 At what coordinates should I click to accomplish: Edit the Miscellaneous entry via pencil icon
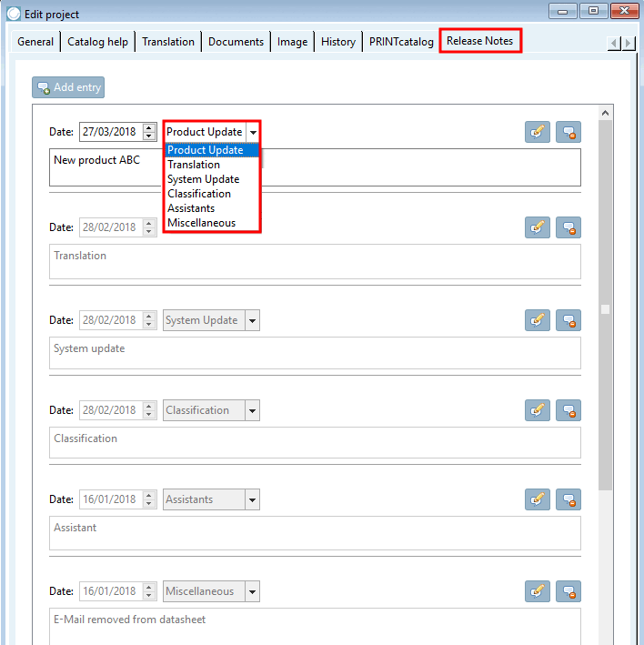(x=537, y=591)
